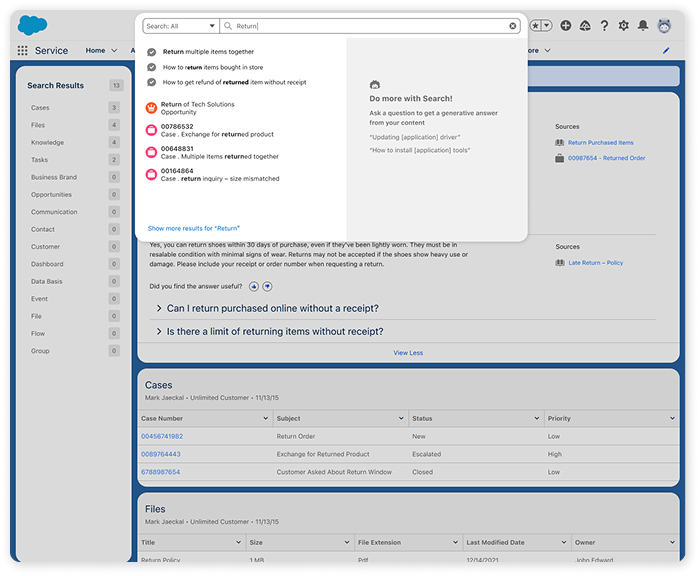Select Knowledge in Search Results sidebar
This screenshot has height=576, width=700.
coord(47,142)
